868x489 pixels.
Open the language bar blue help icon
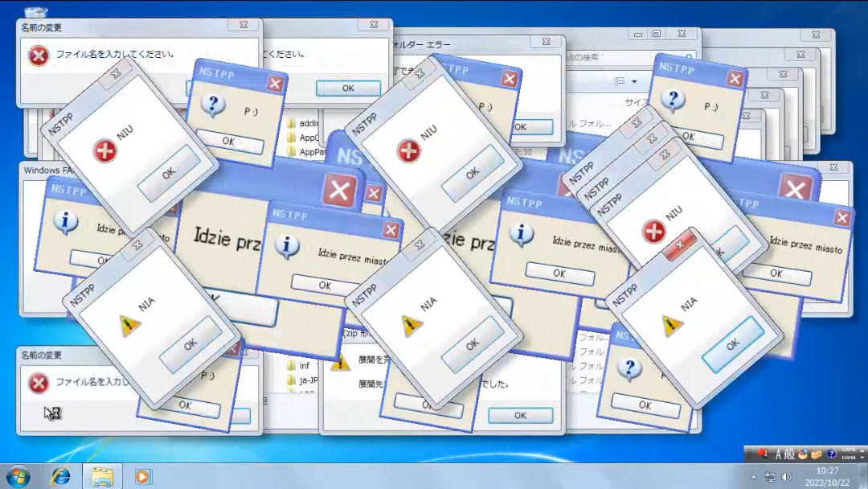coord(831,454)
